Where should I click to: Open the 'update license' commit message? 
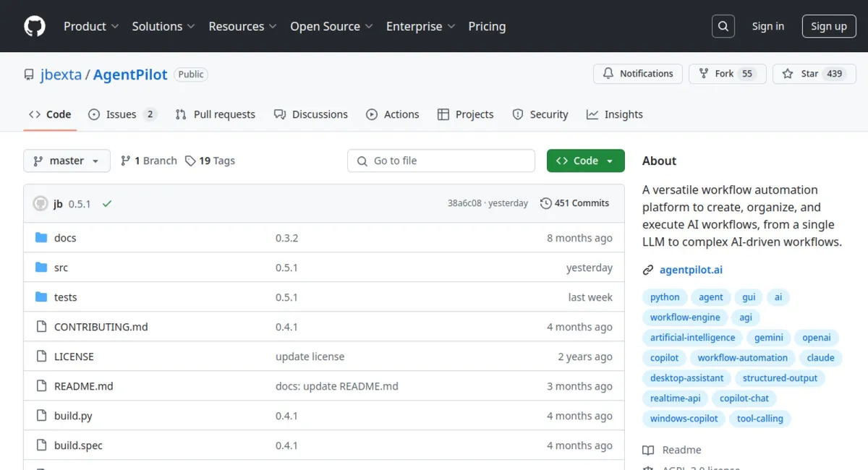click(310, 356)
